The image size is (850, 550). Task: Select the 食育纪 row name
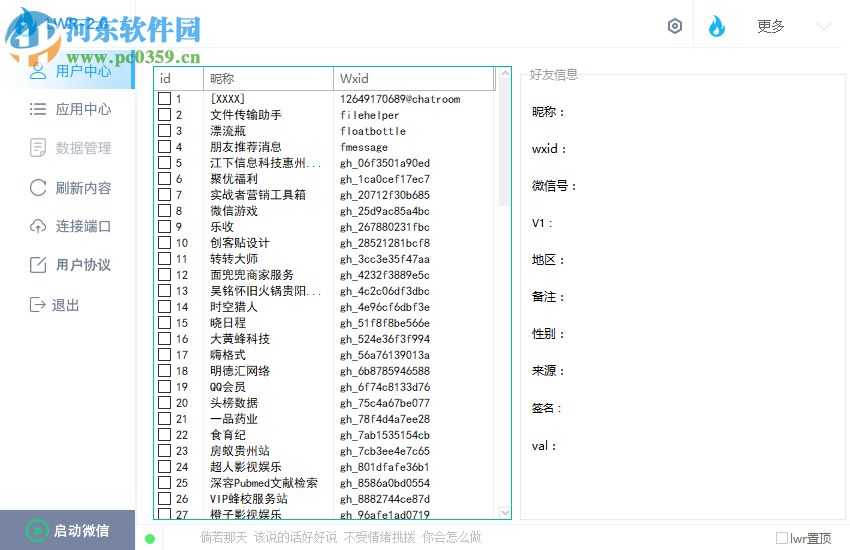coord(228,435)
